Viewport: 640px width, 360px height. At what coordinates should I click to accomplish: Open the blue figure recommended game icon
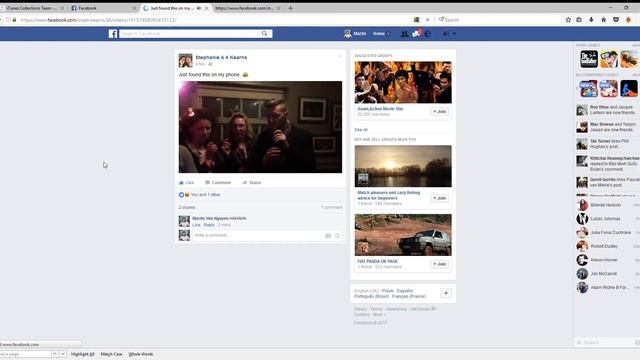tap(629, 89)
